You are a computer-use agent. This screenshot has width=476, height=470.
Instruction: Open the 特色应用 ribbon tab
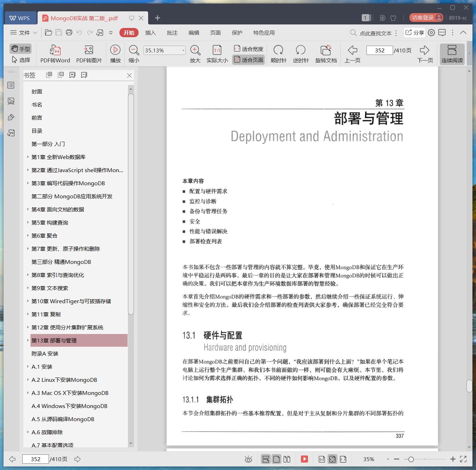(x=264, y=33)
